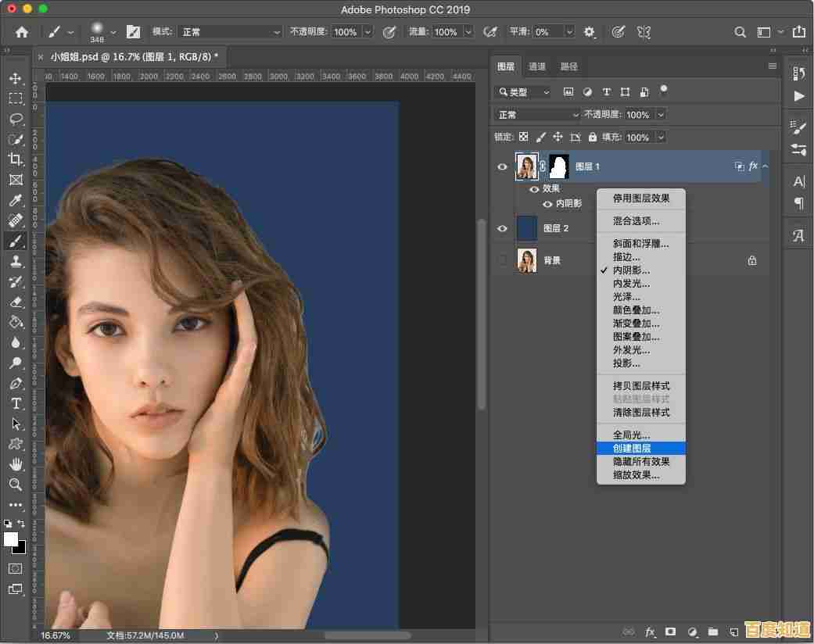Select the Clone Stamp tool
Image resolution: width=814 pixels, height=644 pixels.
pos(16,262)
